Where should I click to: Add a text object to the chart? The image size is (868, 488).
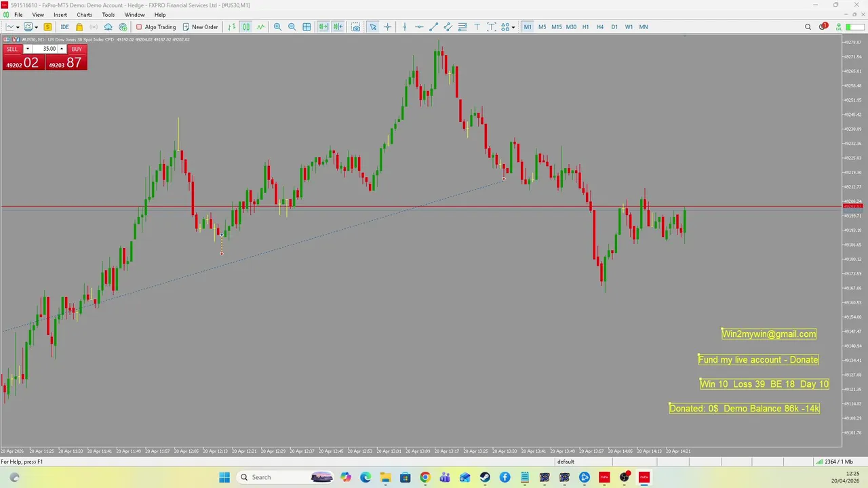[x=477, y=27]
